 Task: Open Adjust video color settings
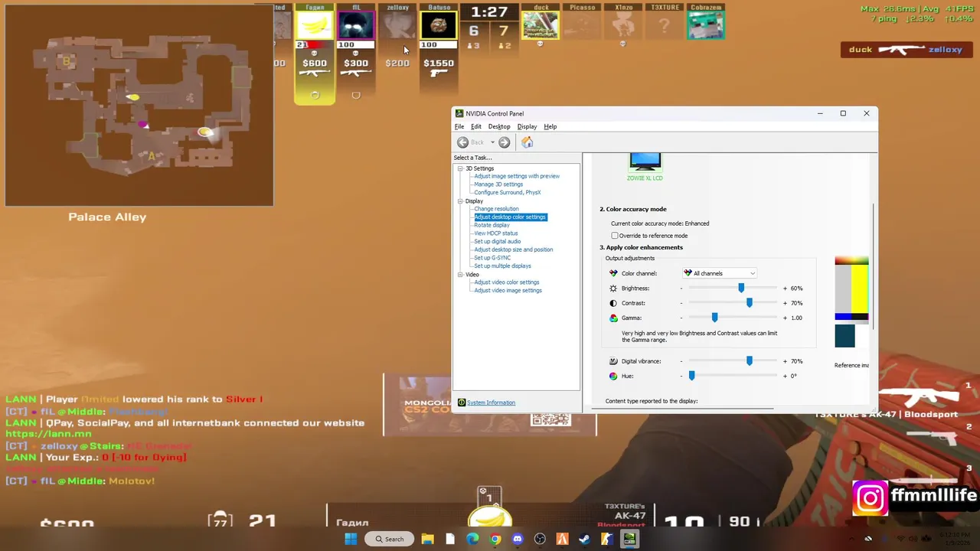[x=507, y=282]
